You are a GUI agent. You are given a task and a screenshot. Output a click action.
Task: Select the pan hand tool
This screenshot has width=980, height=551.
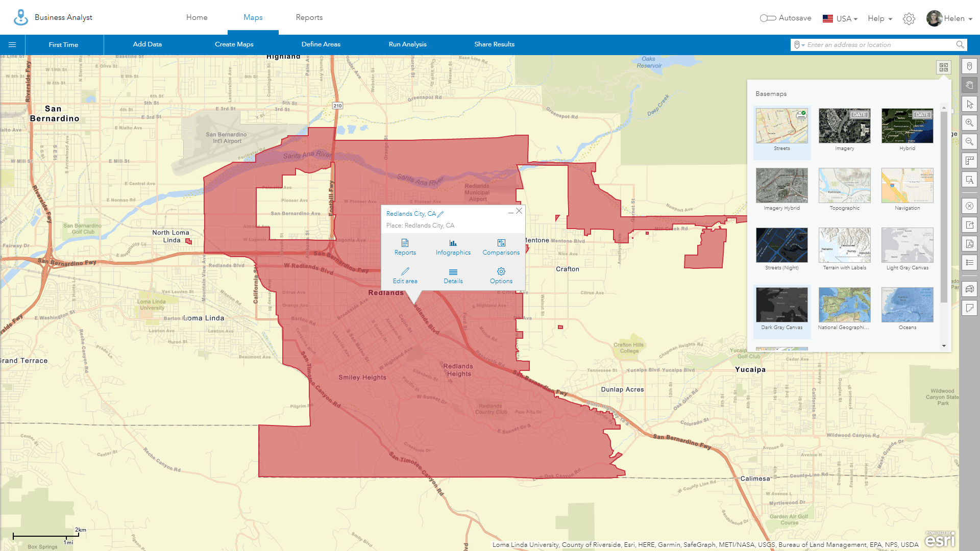(x=969, y=85)
